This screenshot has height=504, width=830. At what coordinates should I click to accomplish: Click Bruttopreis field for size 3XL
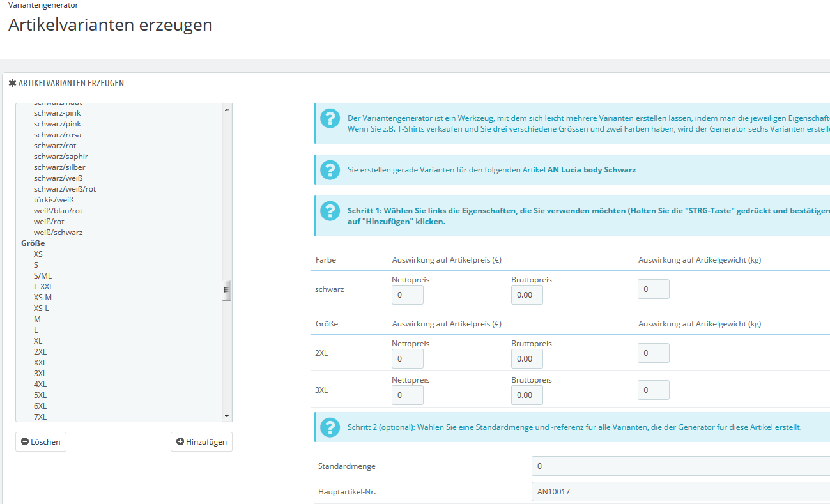526,395
